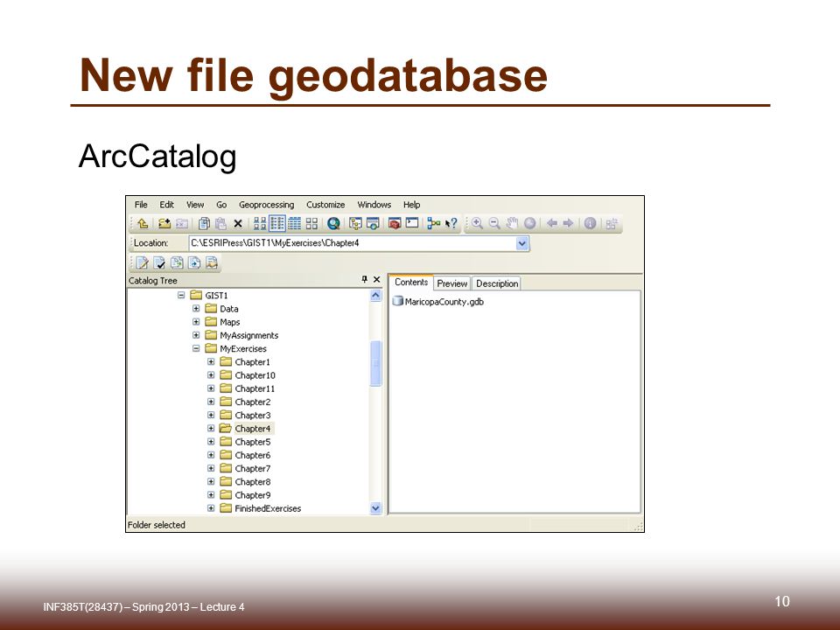
Task: Expand the FinishedExercises folder
Action: (211, 508)
